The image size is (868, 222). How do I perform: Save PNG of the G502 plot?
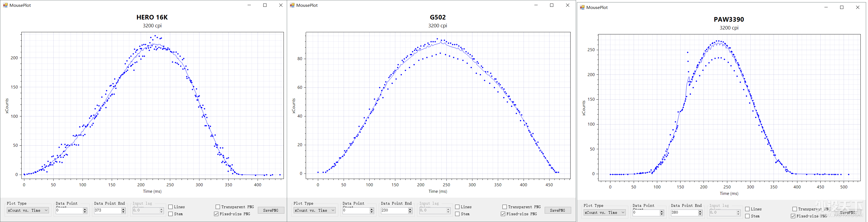(558, 210)
